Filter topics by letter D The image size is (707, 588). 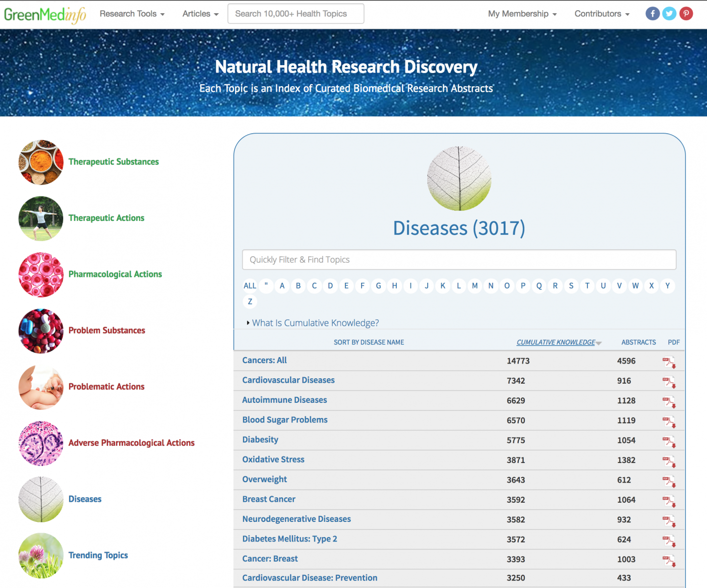point(330,286)
